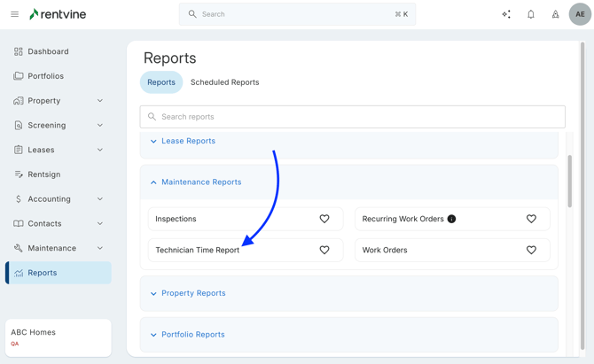The width and height of the screenshot is (594, 364).
Task: Favorite the Inspections report
Action: click(x=324, y=219)
